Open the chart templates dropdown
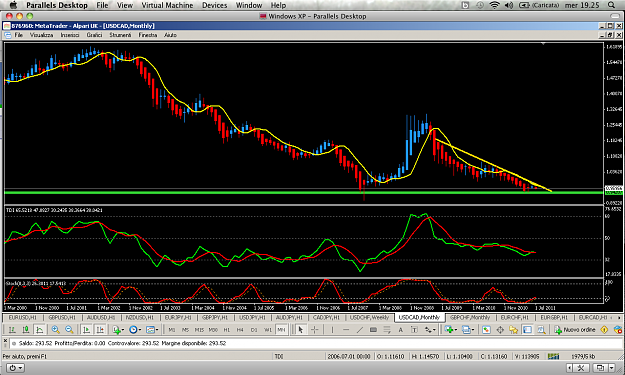 point(152,330)
